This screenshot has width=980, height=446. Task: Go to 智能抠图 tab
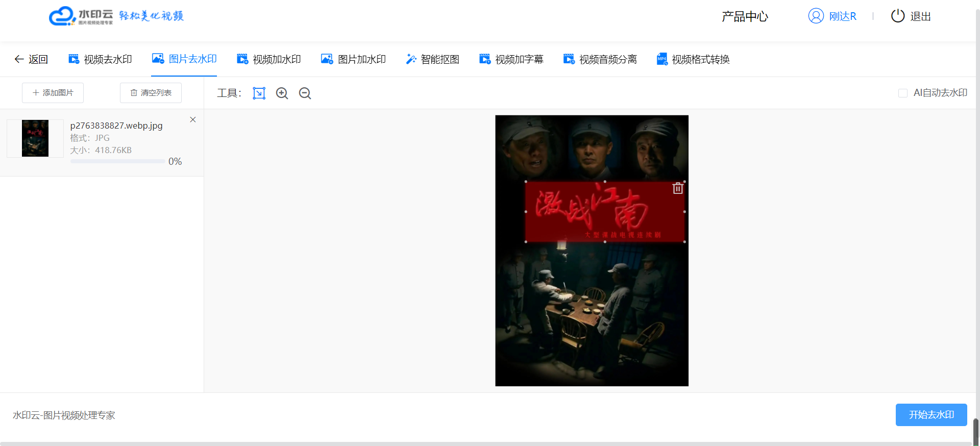432,59
